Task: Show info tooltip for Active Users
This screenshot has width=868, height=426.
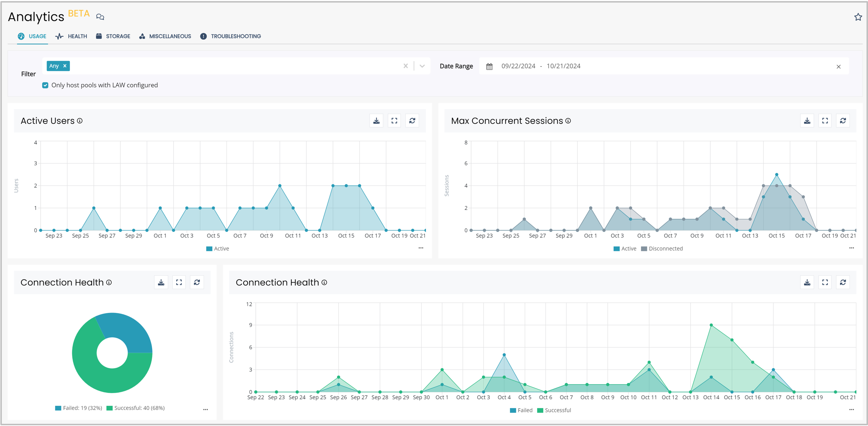Action: click(x=80, y=121)
